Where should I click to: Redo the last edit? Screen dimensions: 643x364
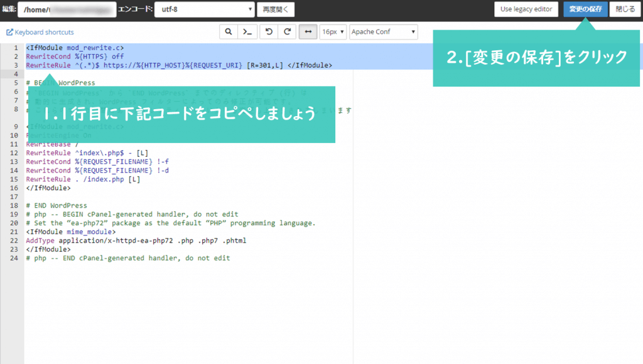(x=288, y=31)
